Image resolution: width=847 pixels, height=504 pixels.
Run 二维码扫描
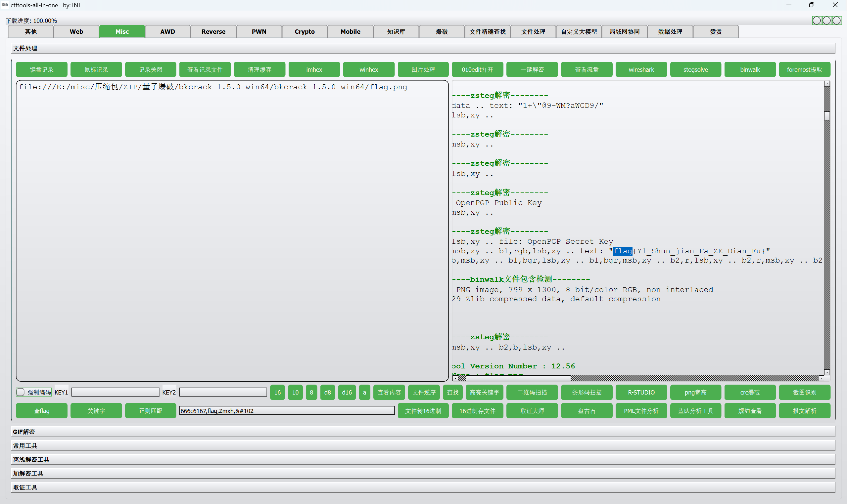coord(532,392)
